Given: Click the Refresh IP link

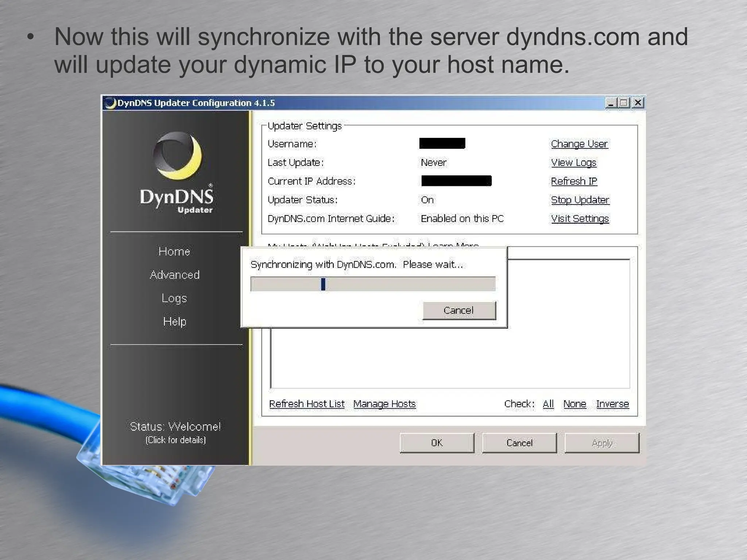Looking at the screenshot, I should click(x=574, y=181).
